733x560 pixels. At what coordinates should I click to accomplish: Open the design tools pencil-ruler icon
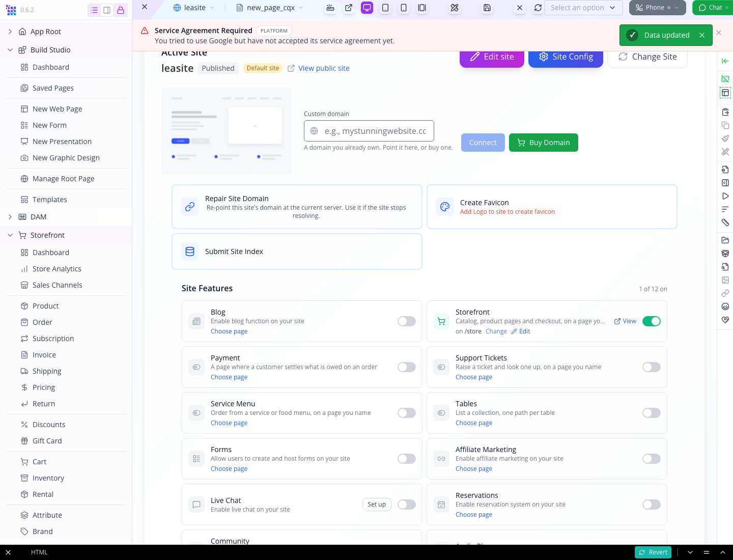point(455,8)
